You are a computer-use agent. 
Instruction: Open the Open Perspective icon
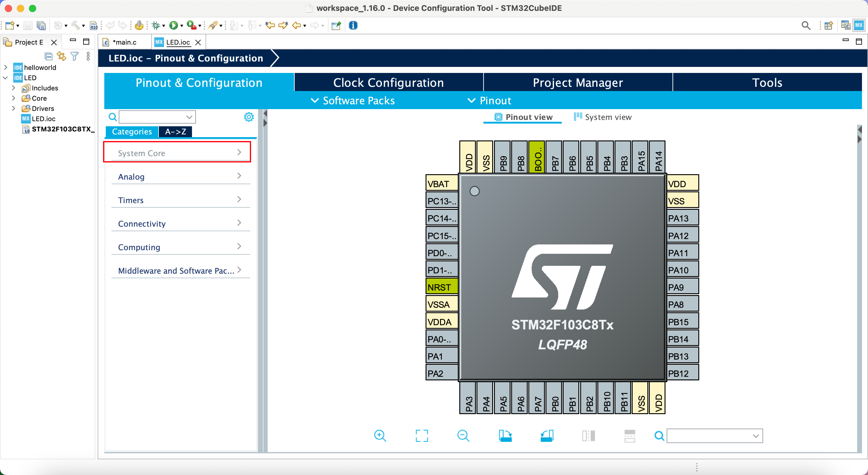[829, 25]
